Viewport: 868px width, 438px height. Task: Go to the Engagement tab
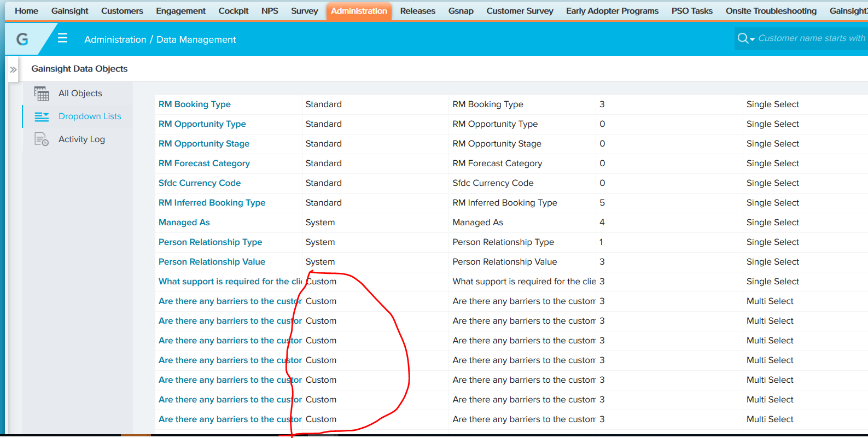180,11
